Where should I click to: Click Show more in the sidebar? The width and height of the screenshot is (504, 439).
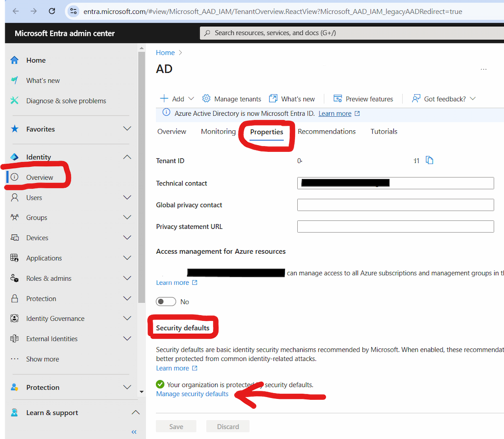coord(42,359)
